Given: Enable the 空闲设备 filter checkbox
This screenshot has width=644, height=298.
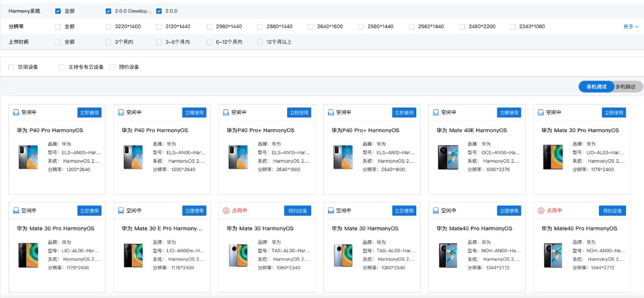Looking at the screenshot, I should tap(11, 67).
